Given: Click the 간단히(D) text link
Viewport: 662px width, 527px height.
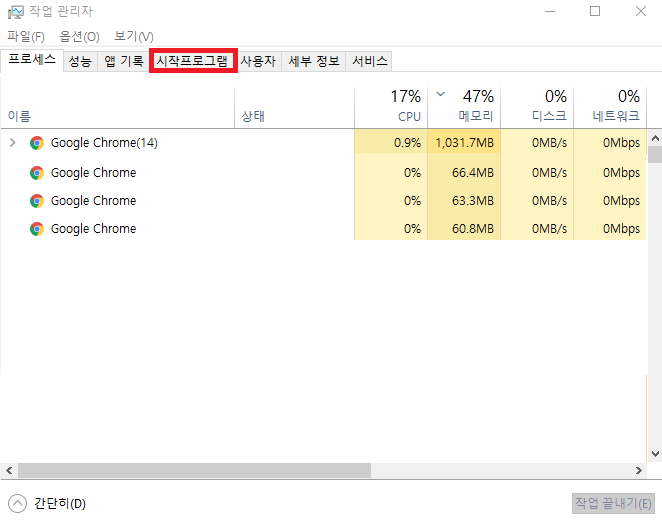Looking at the screenshot, I should pyautogui.click(x=60, y=503).
